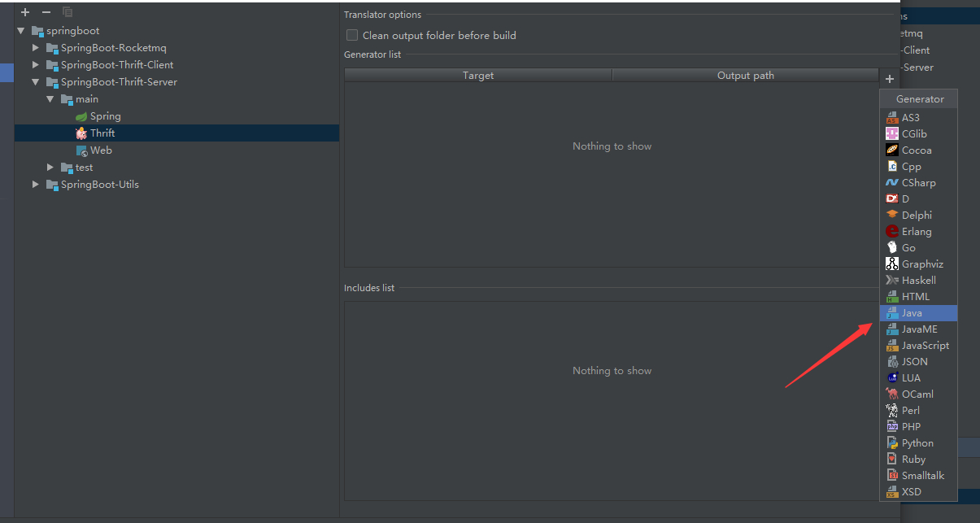Image resolution: width=980 pixels, height=523 pixels.
Task: Click the Python generator icon
Action: [x=892, y=442]
